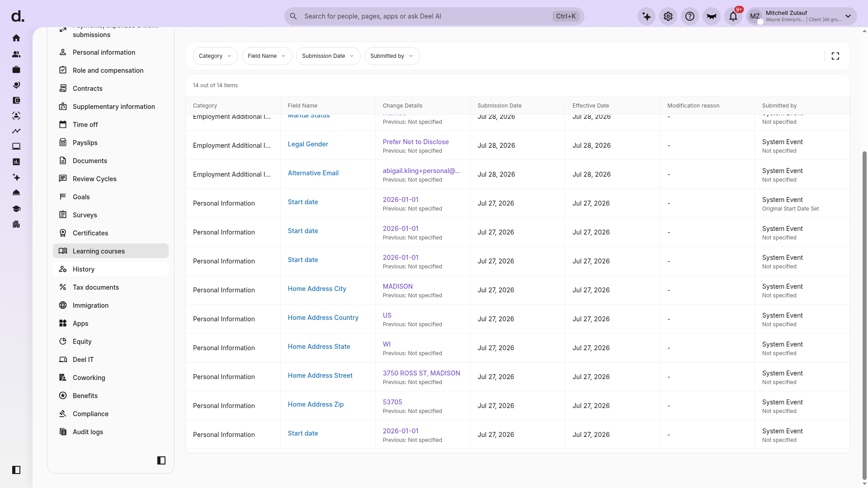Click the hidden-eye privacy icon in header
Image resolution: width=868 pixels, height=488 pixels.
pos(712,16)
